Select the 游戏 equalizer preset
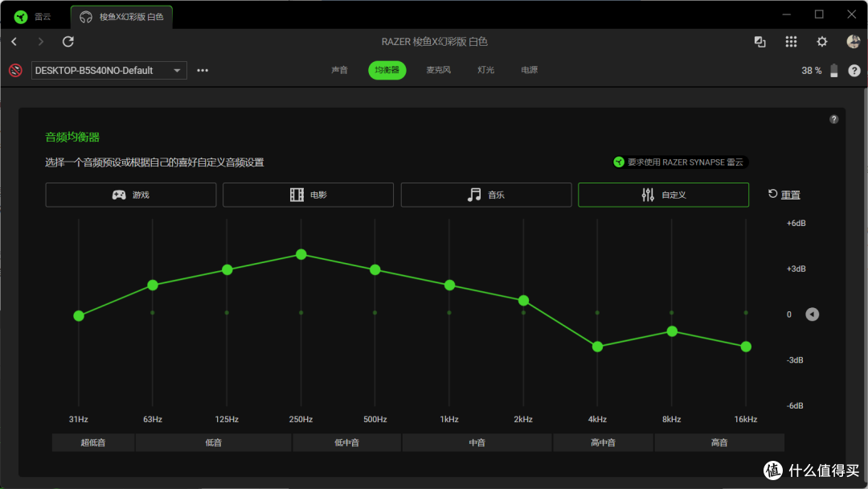 coord(131,195)
